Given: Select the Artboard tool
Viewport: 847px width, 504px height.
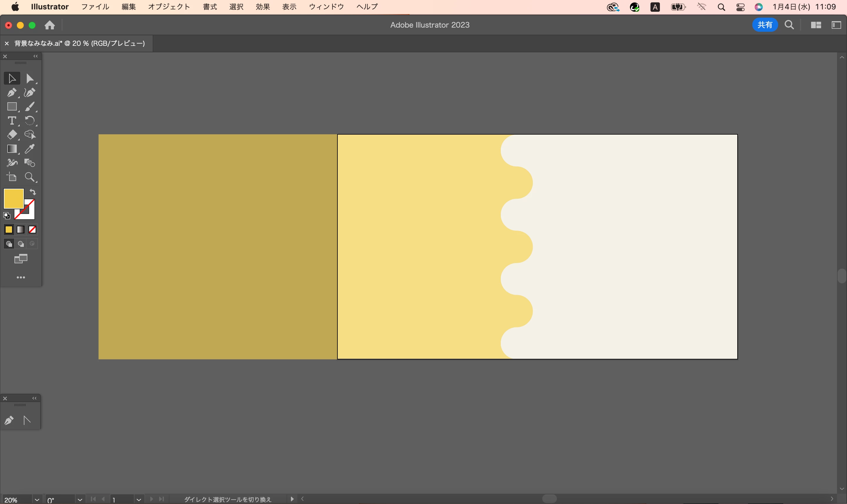Looking at the screenshot, I should click(x=11, y=177).
